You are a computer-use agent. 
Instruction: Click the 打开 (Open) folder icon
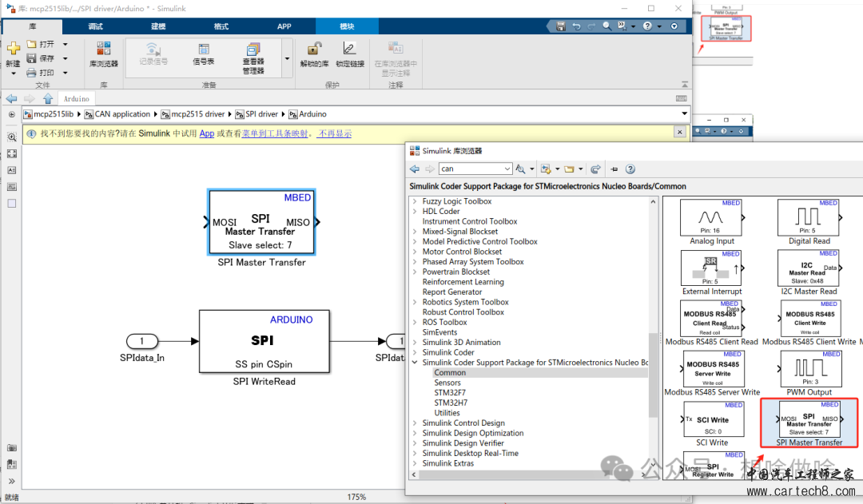pos(31,44)
